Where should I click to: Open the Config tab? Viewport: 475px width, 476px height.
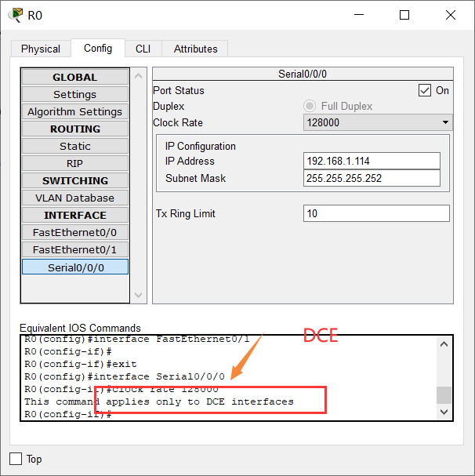(x=98, y=48)
